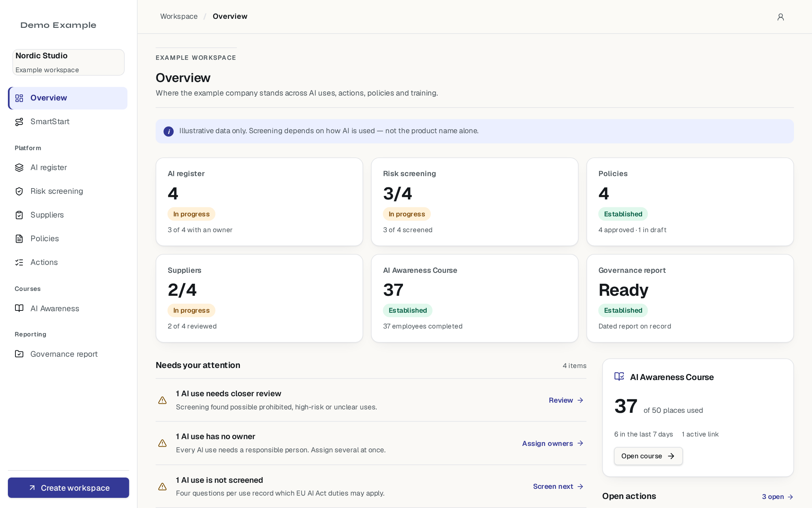Click the book icon in AI Awareness Course panel
The height and width of the screenshot is (508, 812).
(x=619, y=377)
